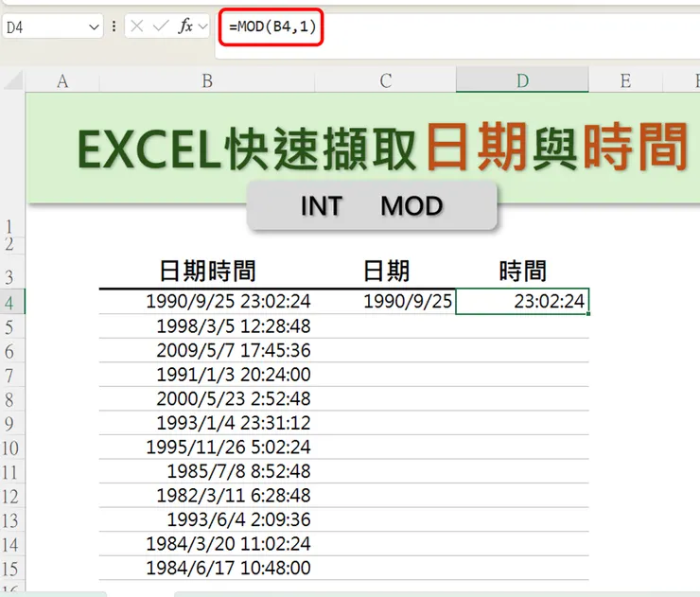
Task: Click cell with 1984/6/17 10:48:00
Action: pyautogui.click(x=207, y=568)
